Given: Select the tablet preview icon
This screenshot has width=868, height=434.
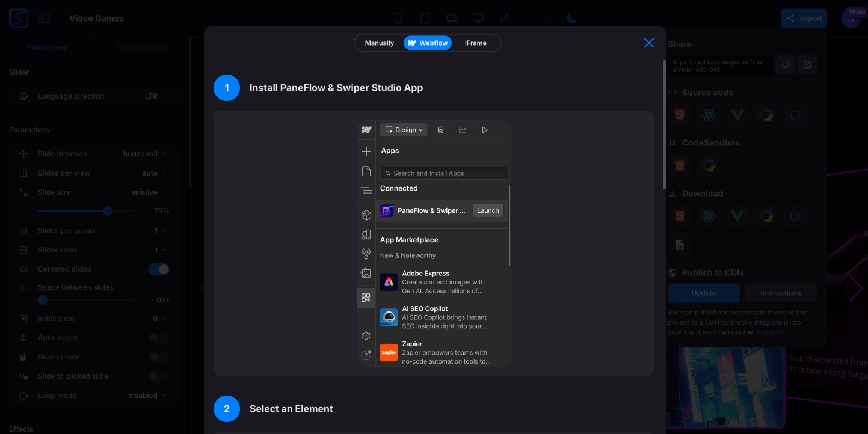Looking at the screenshot, I should tap(425, 19).
